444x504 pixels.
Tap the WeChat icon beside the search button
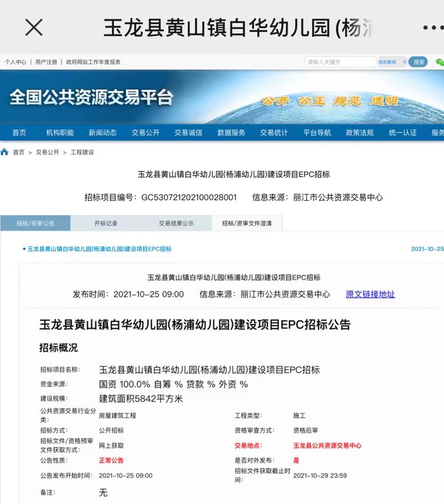(439, 62)
